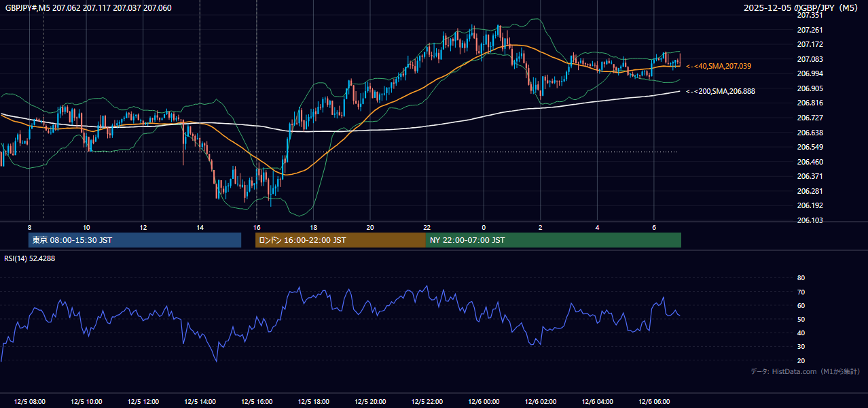
Task: Click the 12/5 12:00 time axis label
Action: click(143, 402)
